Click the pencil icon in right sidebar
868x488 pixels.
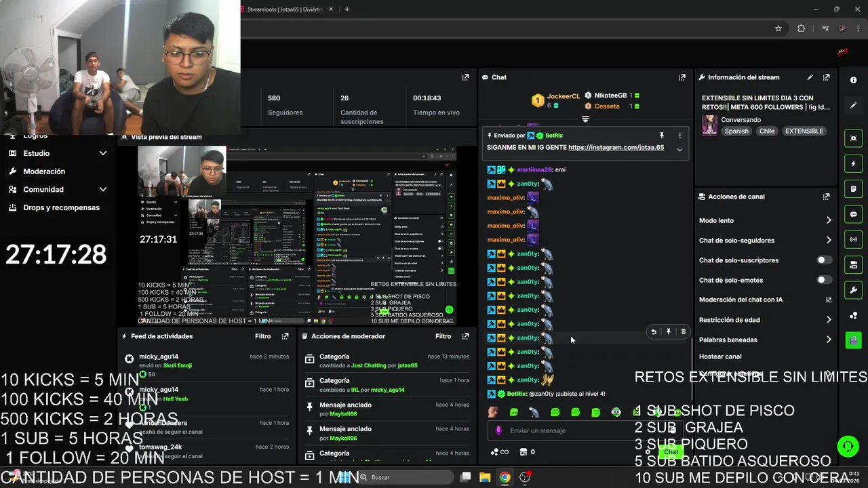click(x=853, y=106)
